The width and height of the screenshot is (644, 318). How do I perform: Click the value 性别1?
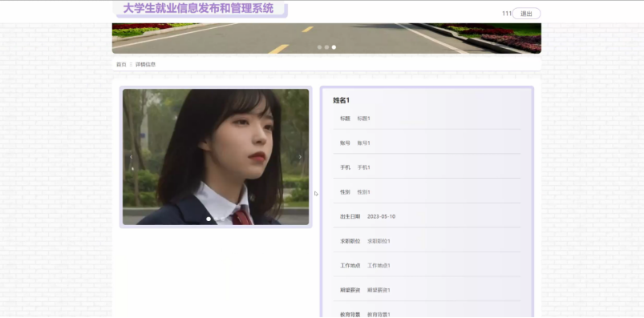[363, 192]
